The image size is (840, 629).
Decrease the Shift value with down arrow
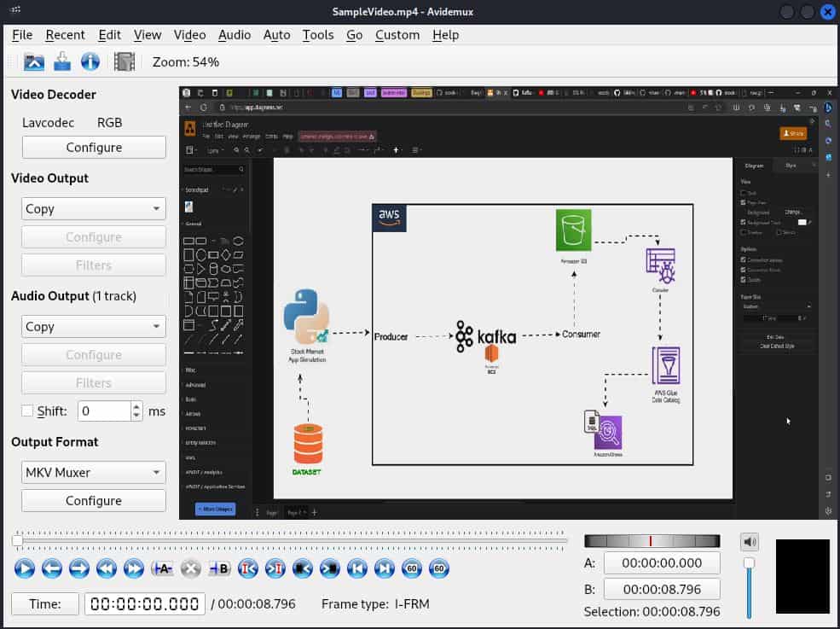tap(136, 415)
